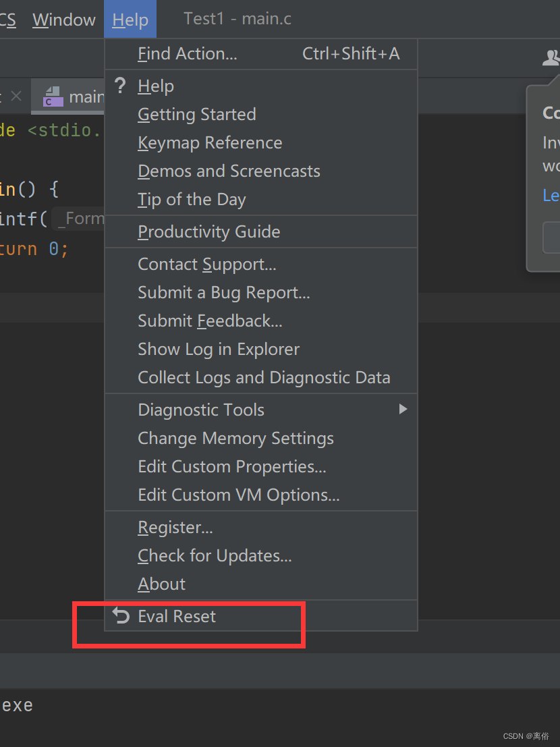Click the main.c C file tab icon
Viewport: 560px width, 747px height.
click(x=53, y=96)
